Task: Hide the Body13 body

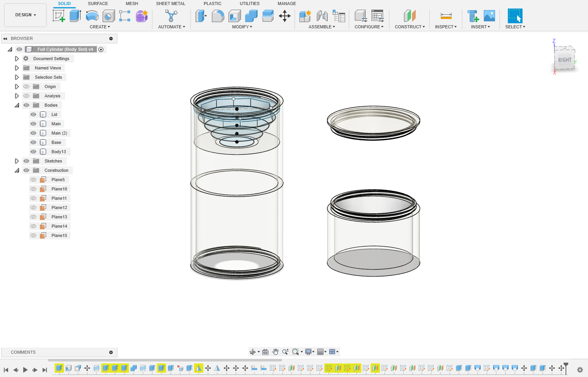Action: click(x=33, y=152)
